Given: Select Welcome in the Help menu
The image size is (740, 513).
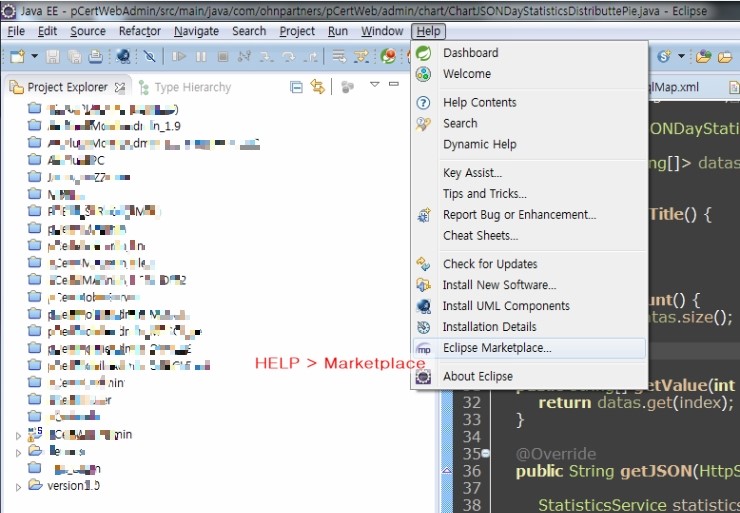Looking at the screenshot, I should click(x=529, y=74).
